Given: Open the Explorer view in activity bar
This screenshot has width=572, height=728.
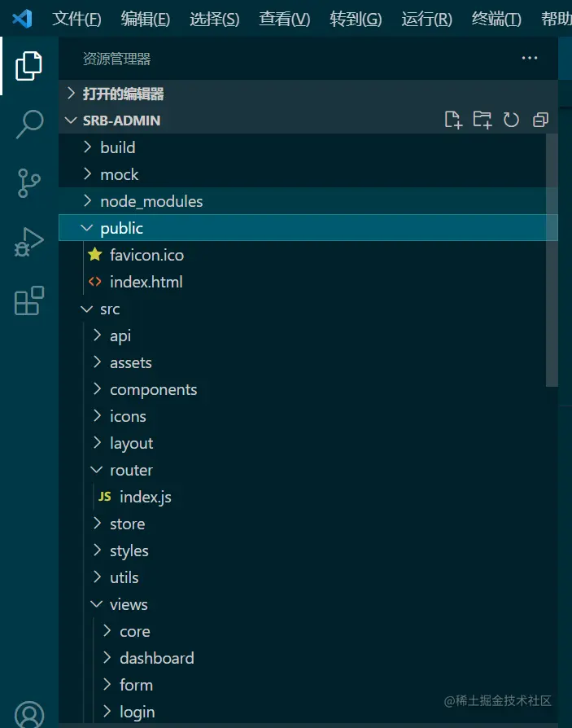Looking at the screenshot, I should [x=28, y=66].
